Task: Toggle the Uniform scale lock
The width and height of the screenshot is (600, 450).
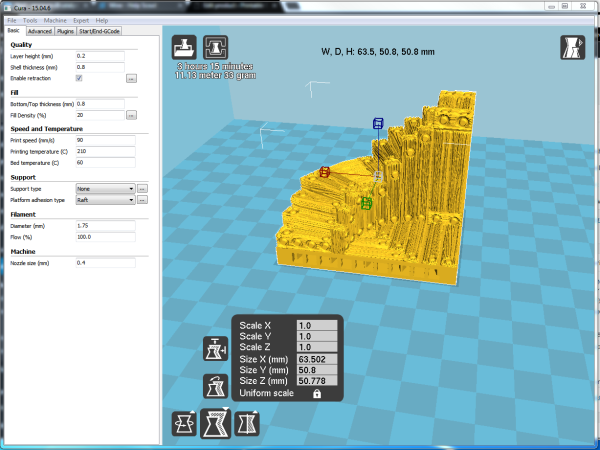Action: pos(317,394)
